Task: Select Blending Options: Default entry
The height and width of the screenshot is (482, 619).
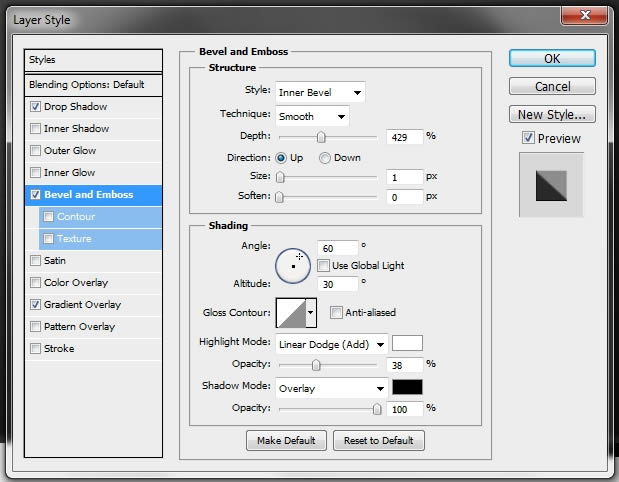Action: 93,85
